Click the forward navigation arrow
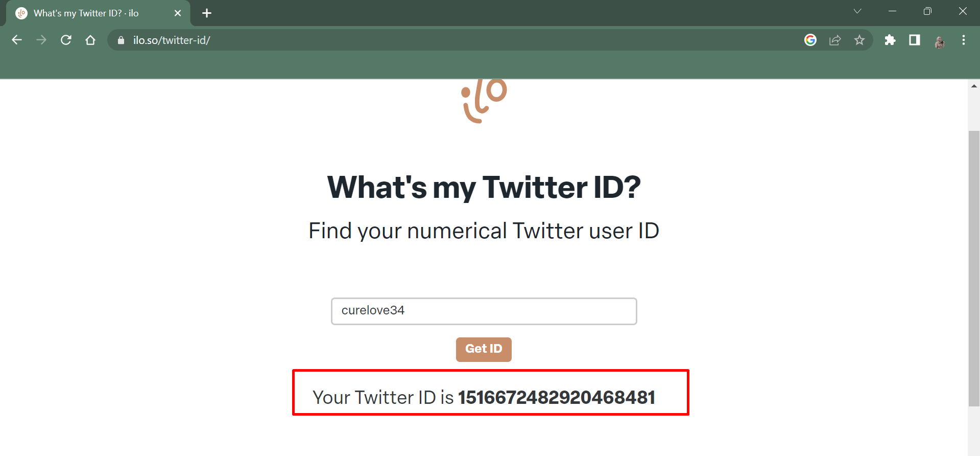Viewport: 980px width, 456px height. point(41,40)
